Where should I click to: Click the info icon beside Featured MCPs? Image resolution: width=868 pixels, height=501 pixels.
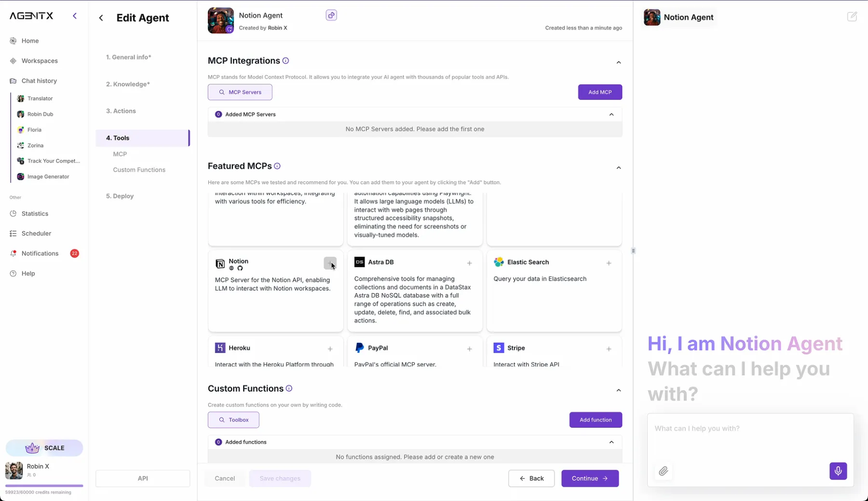(277, 166)
